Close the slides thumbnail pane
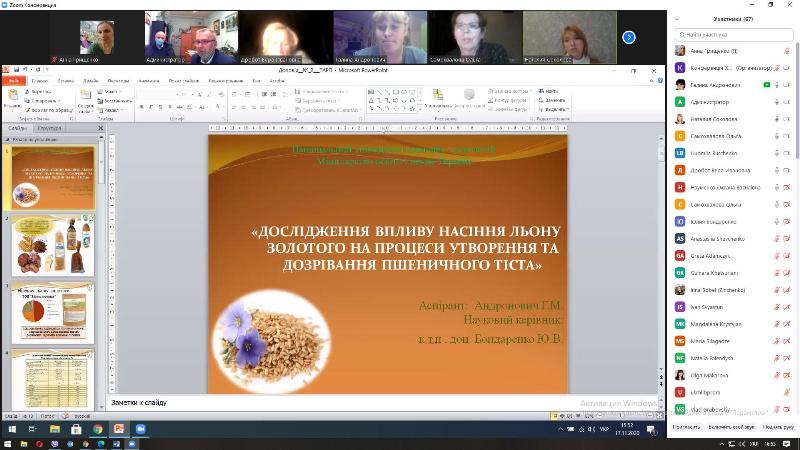 100,128
